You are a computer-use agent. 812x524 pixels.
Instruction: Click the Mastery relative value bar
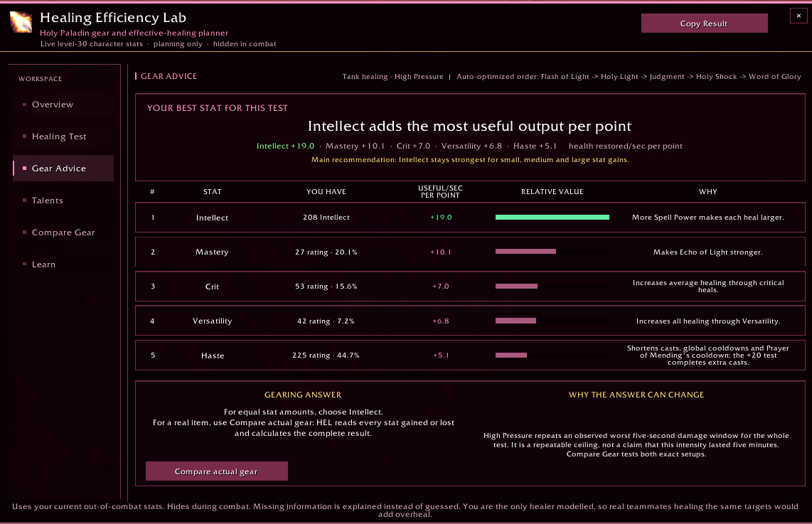point(552,252)
